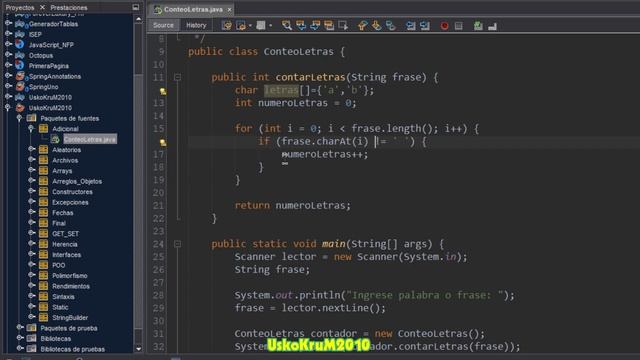
Task: Minimize the Proyectos window group
Action: [x=136, y=7]
